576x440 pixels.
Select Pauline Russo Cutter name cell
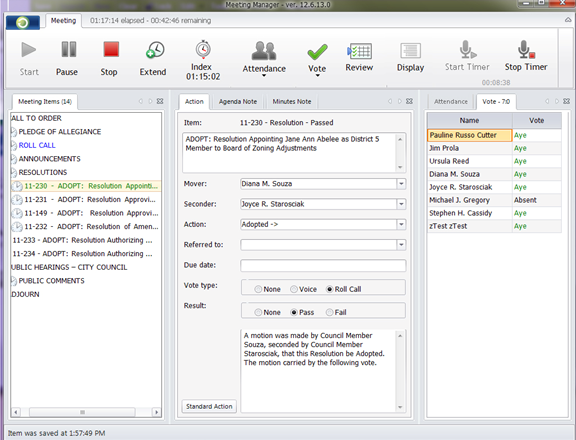469,135
